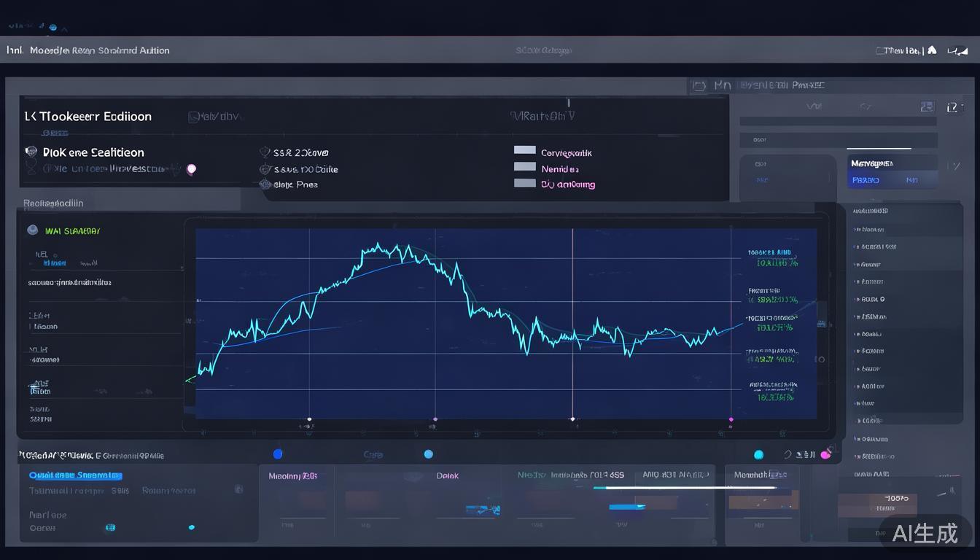Click the gray swatch next to 'Corvegxatik'
The image size is (980, 560).
pos(525,150)
